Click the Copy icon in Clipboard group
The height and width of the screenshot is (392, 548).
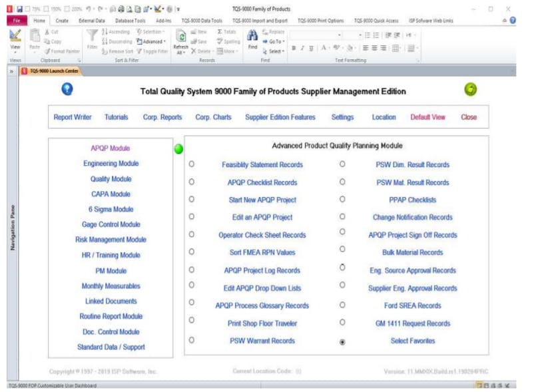47,41
